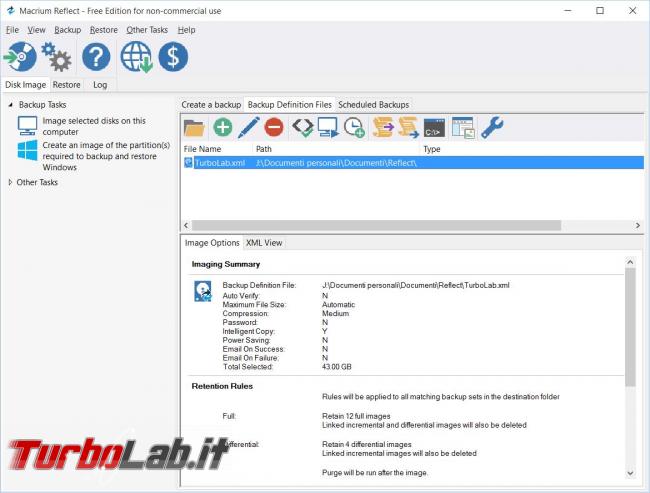This screenshot has width=650, height=493.
Task: Click the horizontal scrollbar left arrow
Action: click(186, 225)
